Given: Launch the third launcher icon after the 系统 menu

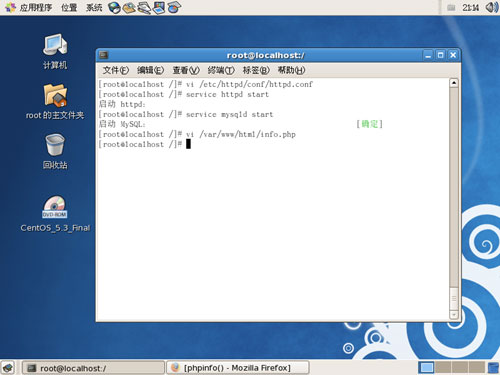Looking at the screenshot, I should (144, 8).
